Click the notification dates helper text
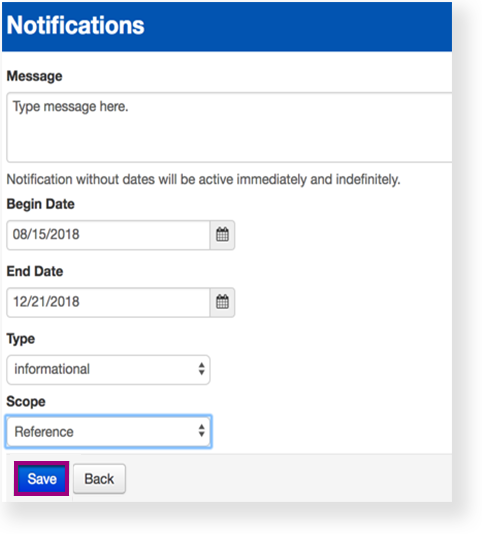This screenshot has height=534, width=482. (x=203, y=179)
